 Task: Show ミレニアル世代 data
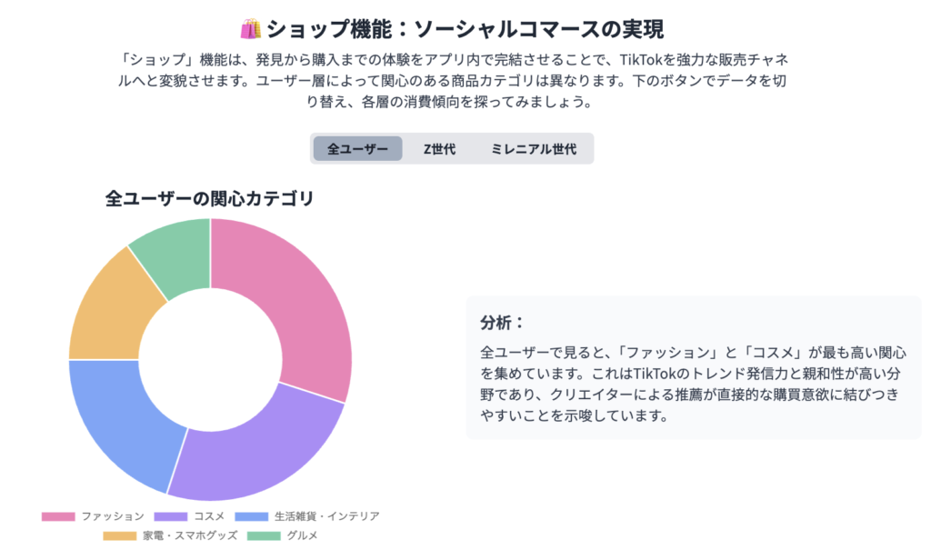point(533,149)
